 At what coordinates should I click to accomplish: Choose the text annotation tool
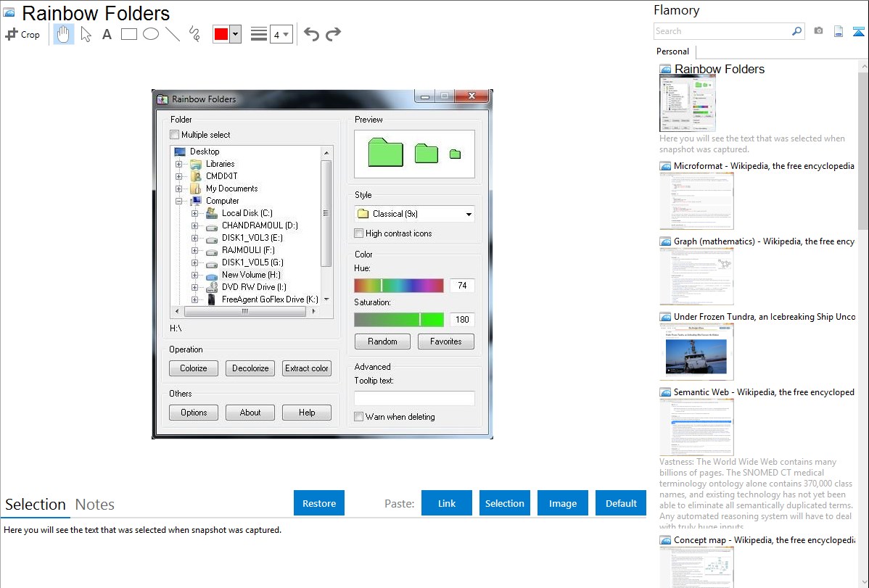pyautogui.click(x=107, y=34)
